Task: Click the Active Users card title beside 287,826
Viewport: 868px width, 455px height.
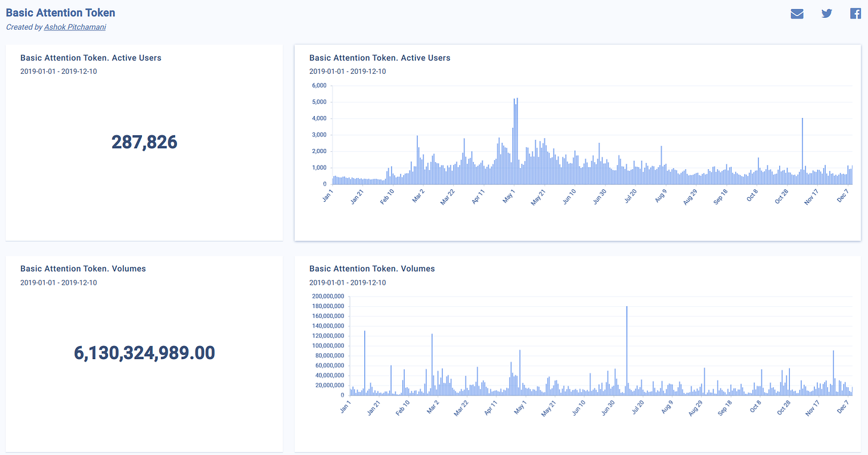Action: pyautogui.click(x=91, y=58)
